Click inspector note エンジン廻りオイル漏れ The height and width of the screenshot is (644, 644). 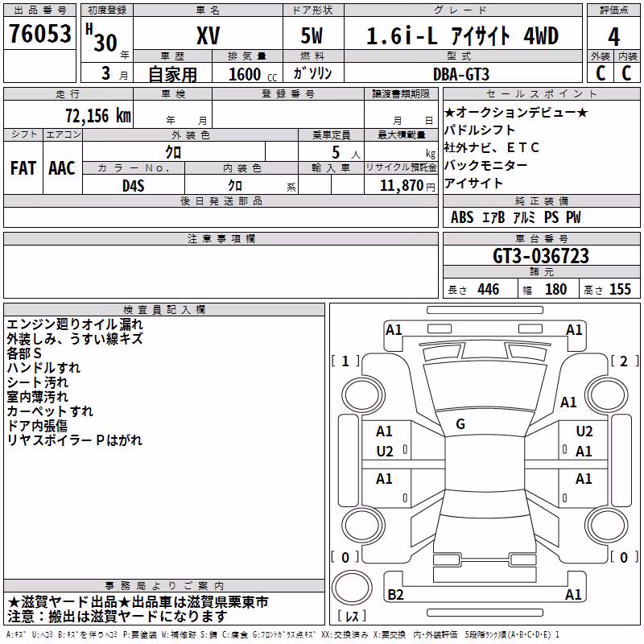pos(75,324)
